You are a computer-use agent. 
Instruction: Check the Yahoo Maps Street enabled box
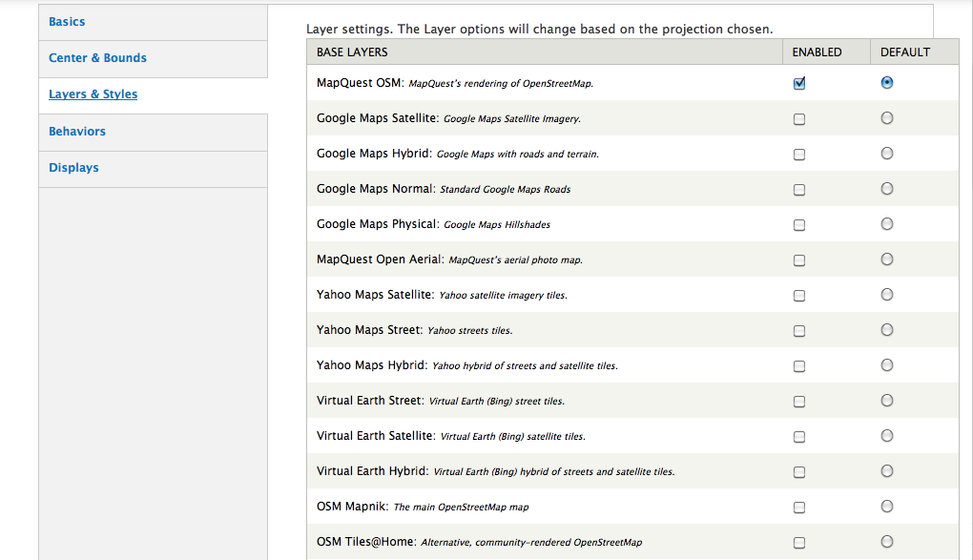pyautogui.click(x=799, y=331)
